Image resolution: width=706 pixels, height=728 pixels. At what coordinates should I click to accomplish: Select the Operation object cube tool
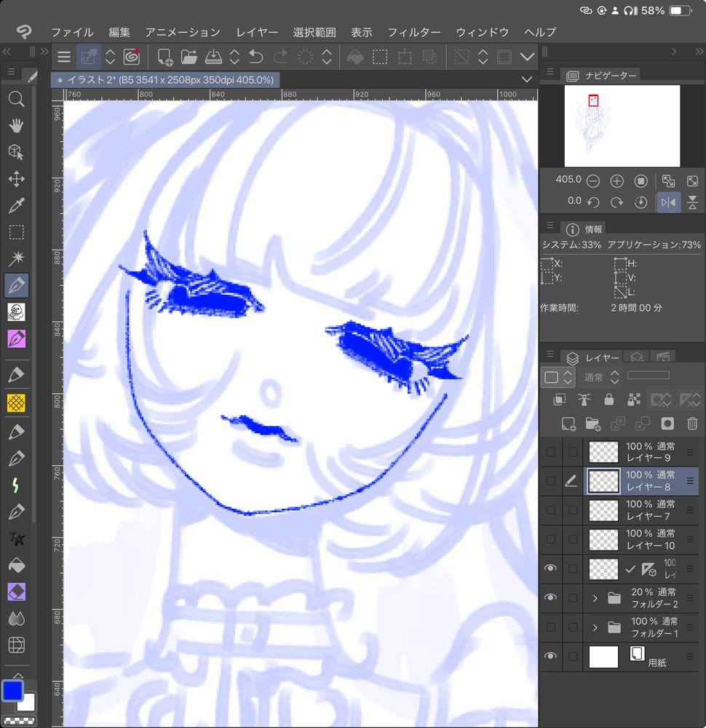coord(16,152)
